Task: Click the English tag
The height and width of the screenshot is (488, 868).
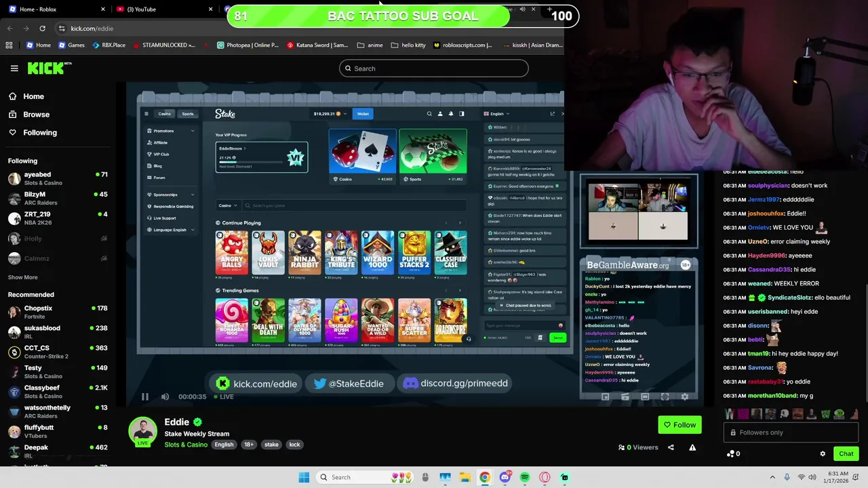Action: pyautogui.click(x=224, y=445)
